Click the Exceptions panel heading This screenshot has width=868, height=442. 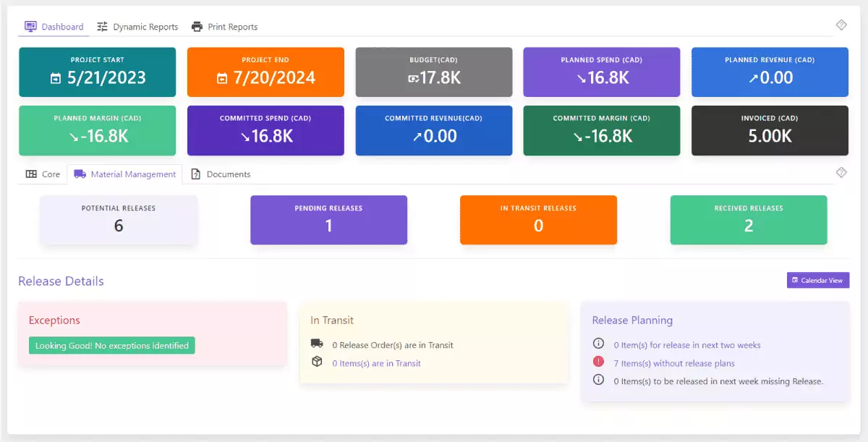click(54, 320)
